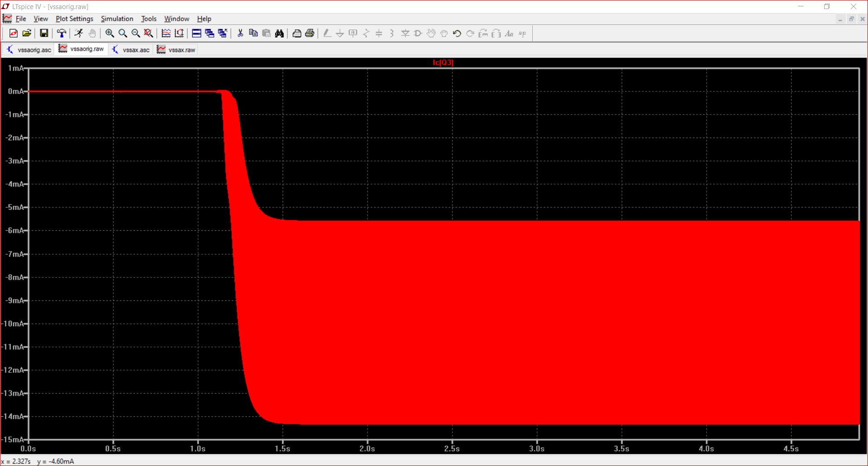
Task: Click the Copy icon
Action: 253,33
